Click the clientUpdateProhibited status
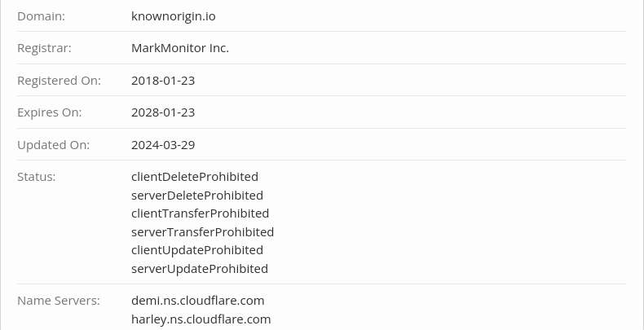Screen dimensions: 644x330 [196, 249]
